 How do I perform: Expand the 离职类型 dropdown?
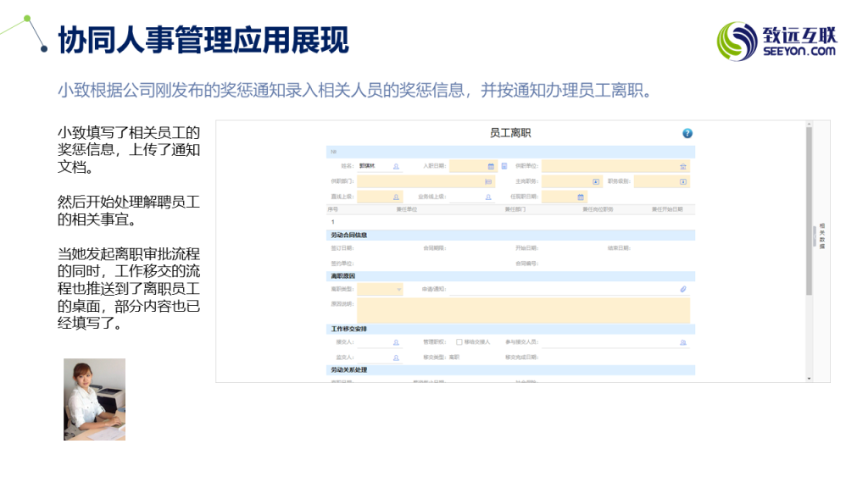tap(399, 289)
